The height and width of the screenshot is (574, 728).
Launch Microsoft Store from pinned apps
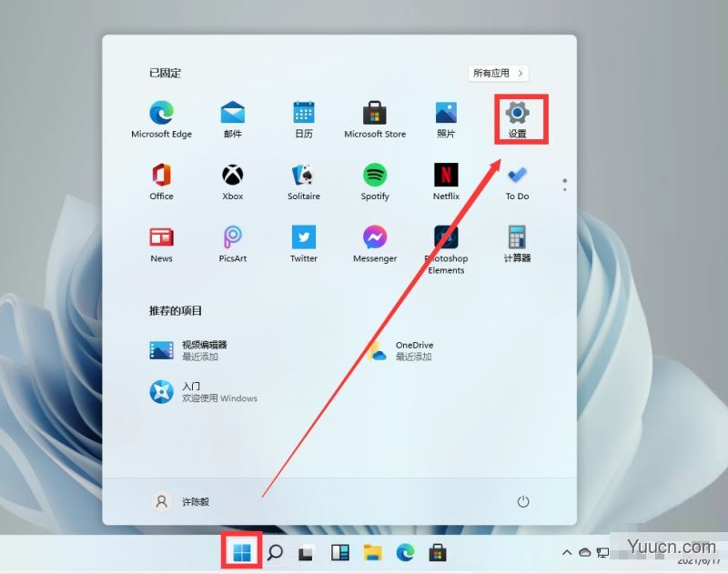tap(375, 119)
